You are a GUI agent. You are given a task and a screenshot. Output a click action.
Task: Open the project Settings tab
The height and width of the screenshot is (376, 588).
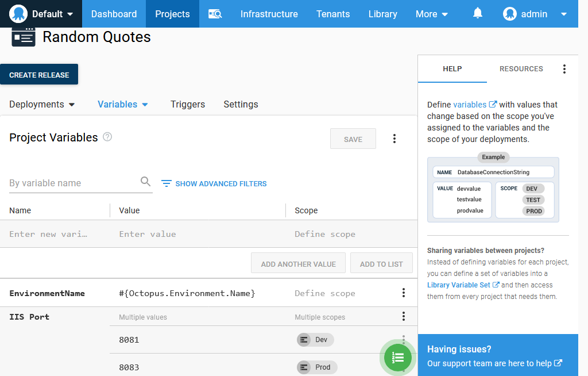tap(241, 105)
